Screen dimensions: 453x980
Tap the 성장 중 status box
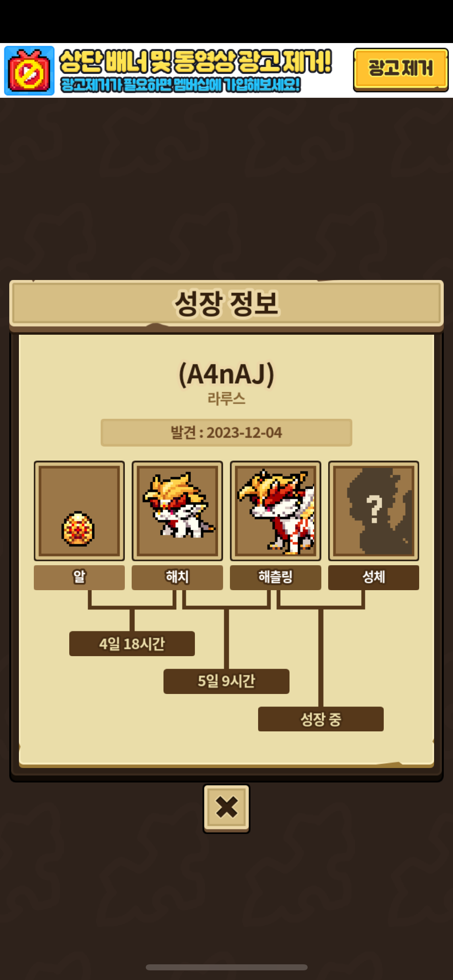click(x=321, y=719)
